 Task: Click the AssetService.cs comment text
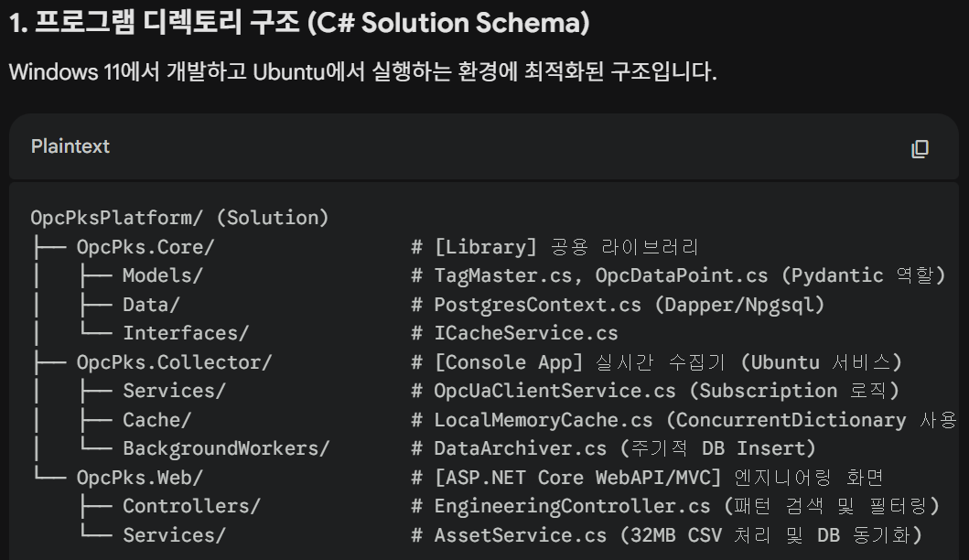point(677,535)
